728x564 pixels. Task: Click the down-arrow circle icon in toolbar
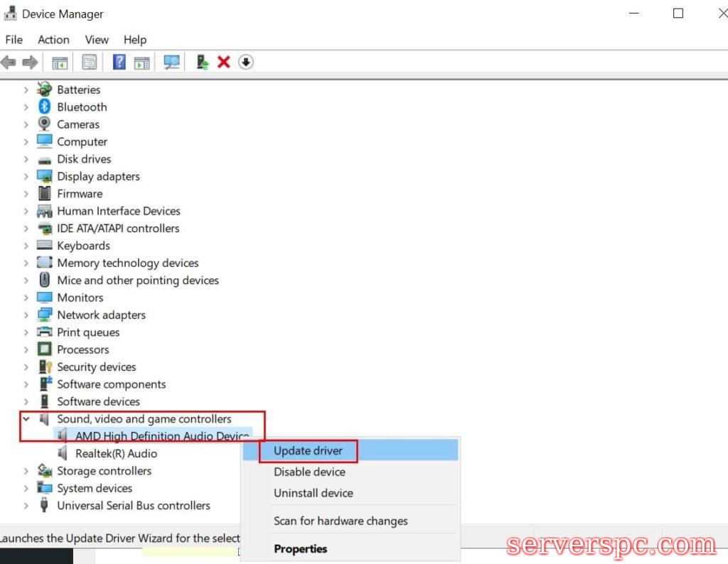tap(246, 63)
